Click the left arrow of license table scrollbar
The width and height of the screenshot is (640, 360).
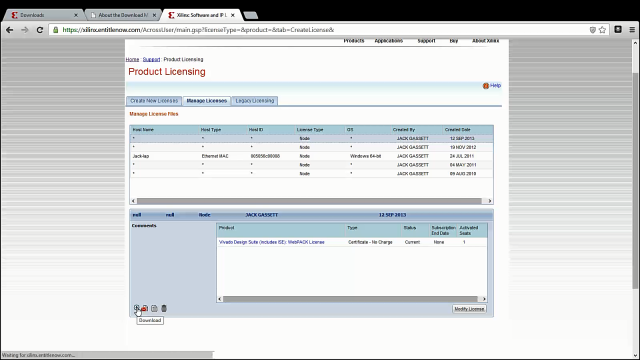[x=133, y=201]
